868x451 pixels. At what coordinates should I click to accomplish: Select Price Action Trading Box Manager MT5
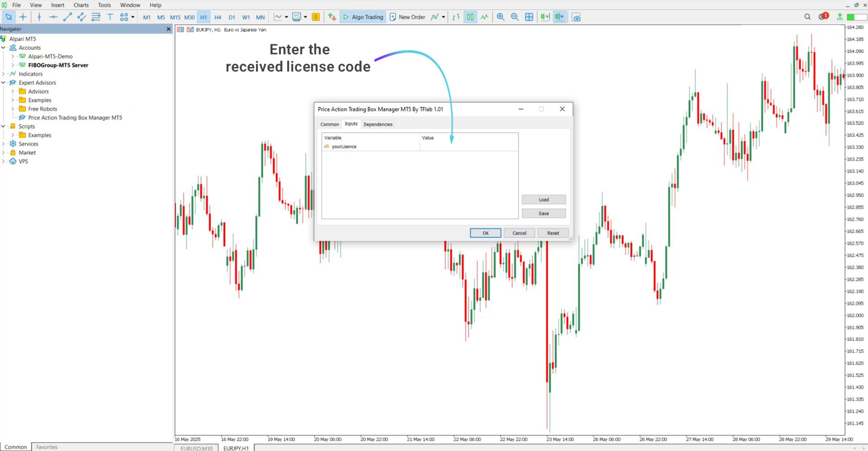point(75,118)
